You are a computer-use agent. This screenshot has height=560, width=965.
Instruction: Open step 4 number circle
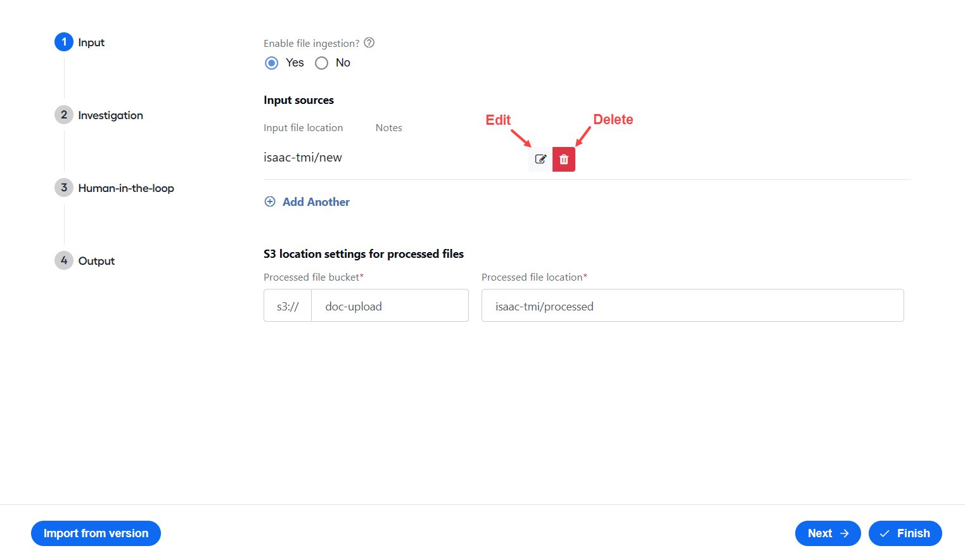coord(64,260)
